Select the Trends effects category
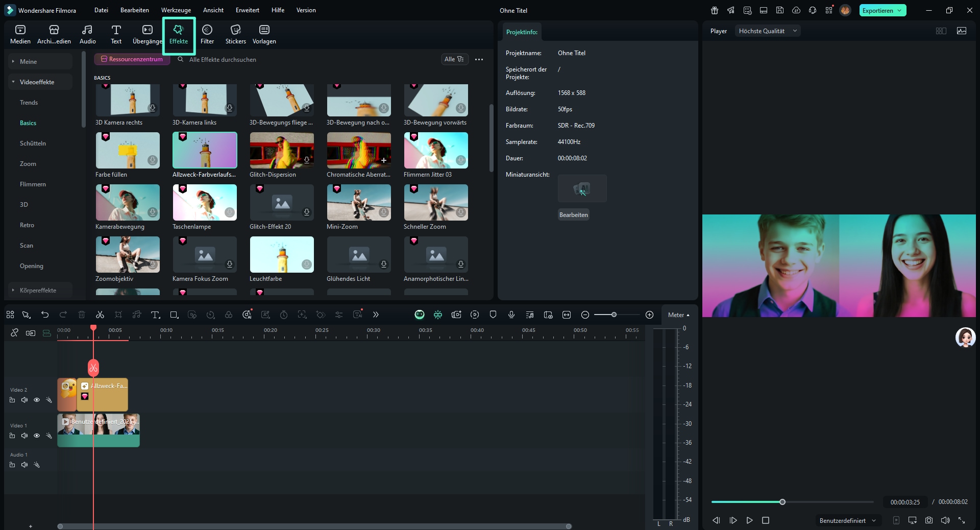The image size is (980, 530). tap(29, 103)
